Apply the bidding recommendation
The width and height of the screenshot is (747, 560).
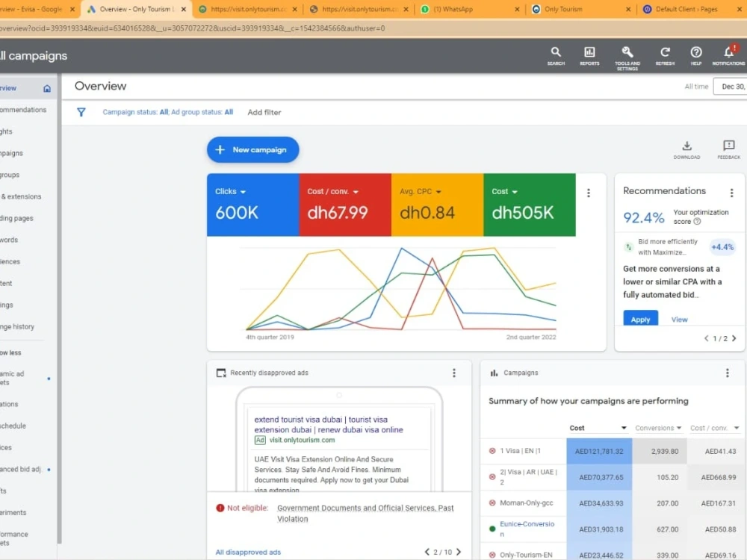(x=640, y=319)
